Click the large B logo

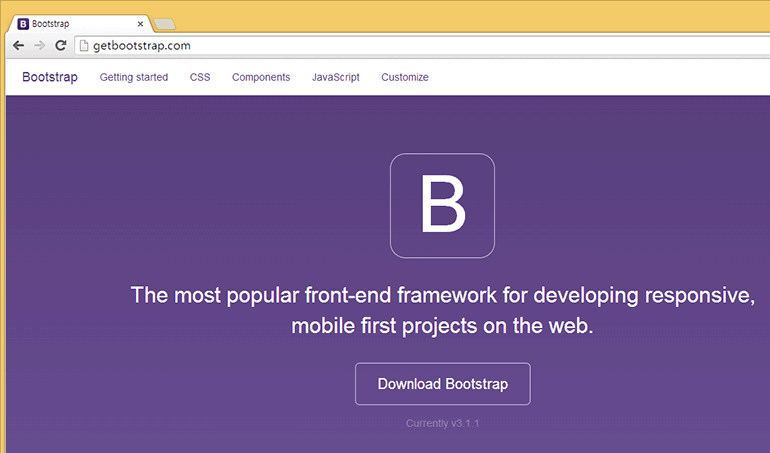tap(442, 205)
